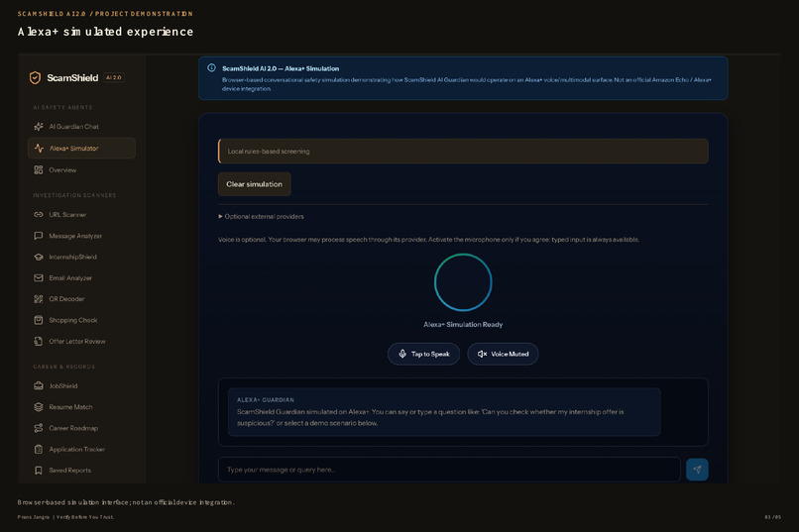Click the ScamShield brand name
The image size is (799, 532).
pos(72,78)
